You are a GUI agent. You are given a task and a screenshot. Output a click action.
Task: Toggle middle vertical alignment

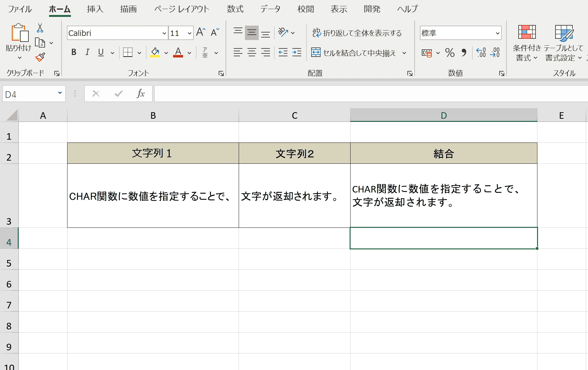(252, 32)
